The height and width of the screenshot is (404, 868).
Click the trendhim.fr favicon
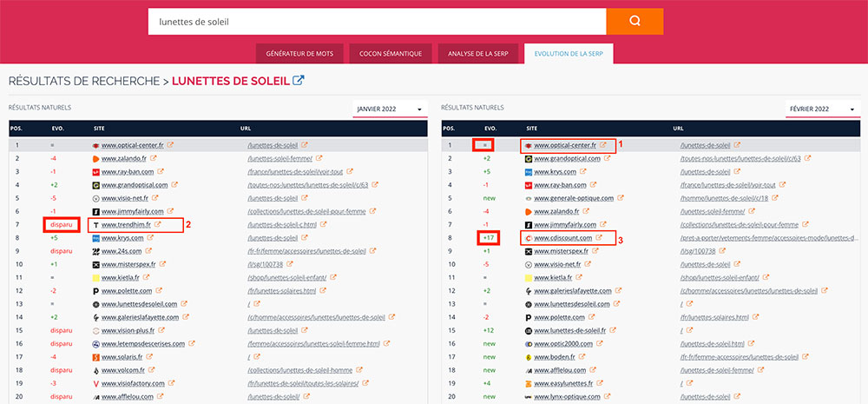(x=95, y=225)
